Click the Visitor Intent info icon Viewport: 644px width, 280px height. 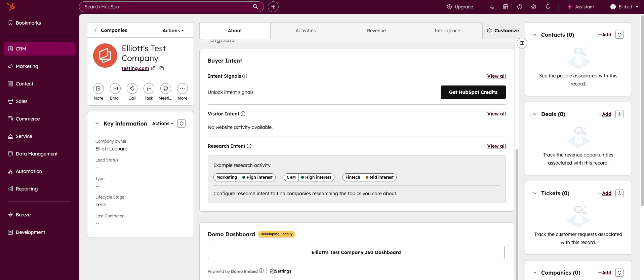coord(243,114)
